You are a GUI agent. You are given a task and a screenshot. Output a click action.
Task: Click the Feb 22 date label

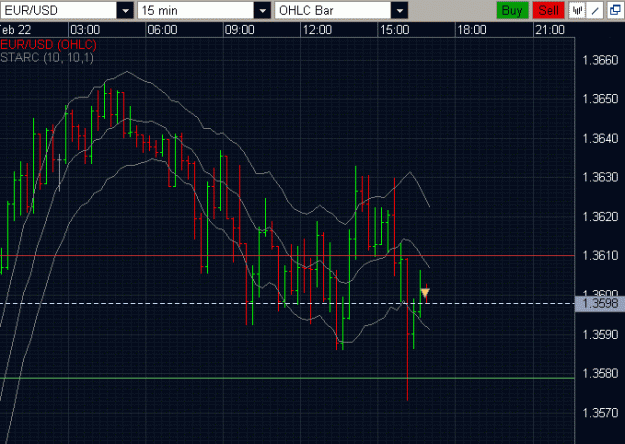15,30
